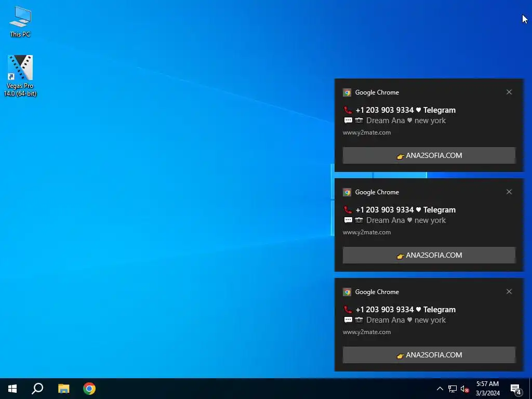Dismiss the top Chrome notification
The image size is (532, 399).
pyautogui.click(x=509, y=92)
